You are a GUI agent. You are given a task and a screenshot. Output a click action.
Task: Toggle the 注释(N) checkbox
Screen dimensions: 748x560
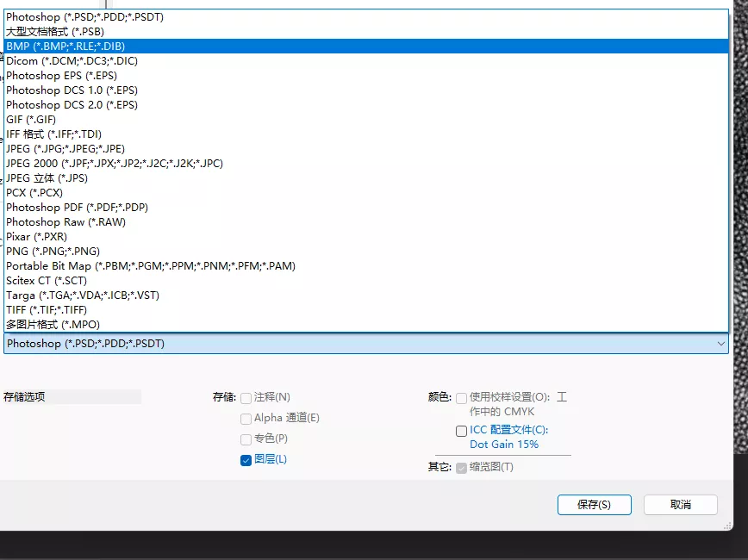pyautogui.click(x=246, y=398)
